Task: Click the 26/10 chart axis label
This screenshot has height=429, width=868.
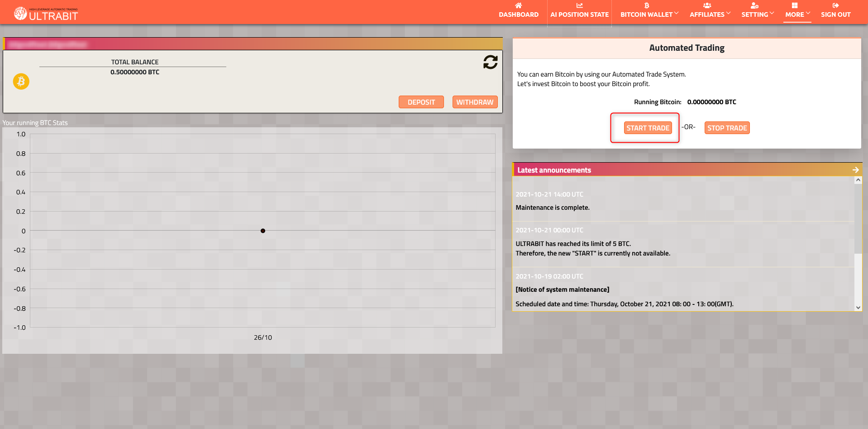Action: [x=263, y=337]
